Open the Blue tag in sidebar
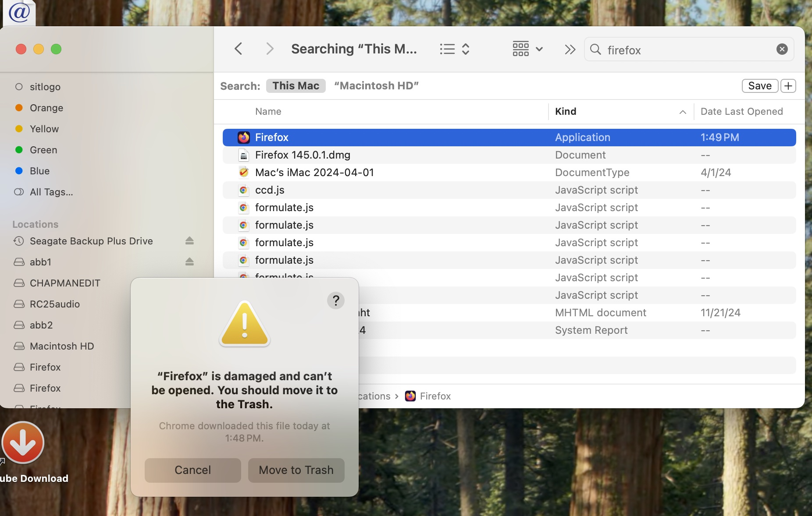This screenshot has width=812, height=516. [x=39, y=171]
